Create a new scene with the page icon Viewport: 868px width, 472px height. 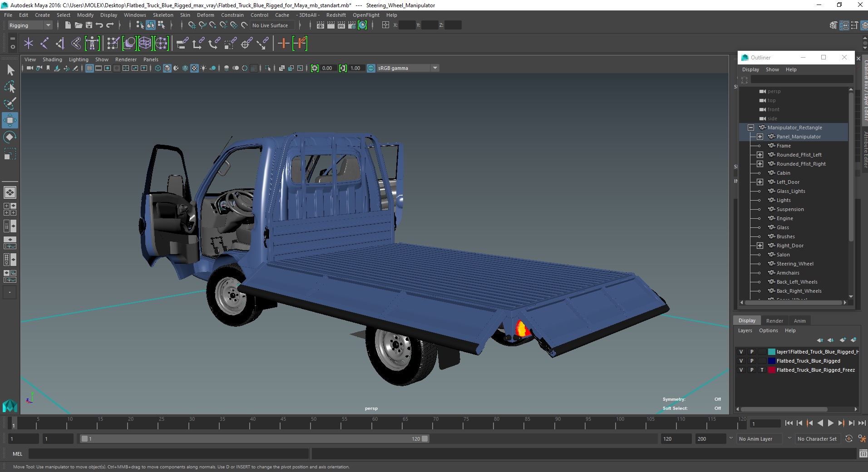point(68,25)
